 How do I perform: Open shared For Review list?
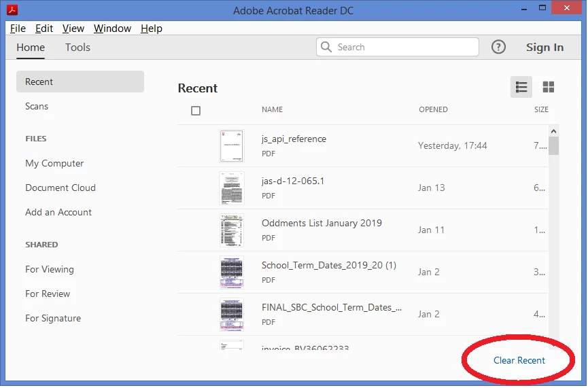pyautogui.click(x=48, y=294)
